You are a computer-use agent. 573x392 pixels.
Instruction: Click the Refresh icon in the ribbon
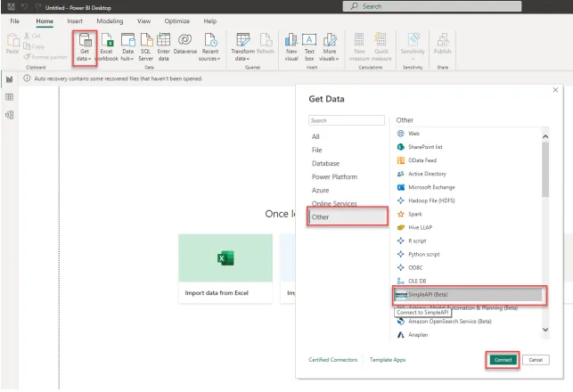(266, 44)
